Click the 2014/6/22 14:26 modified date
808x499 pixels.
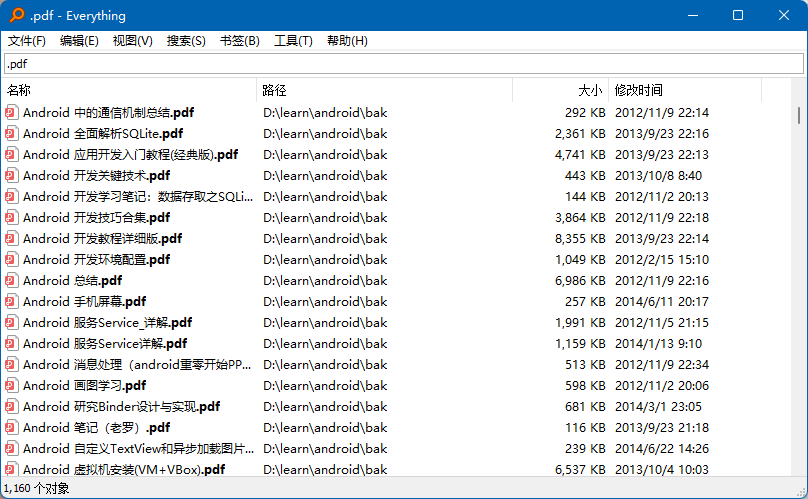[662, 448]
